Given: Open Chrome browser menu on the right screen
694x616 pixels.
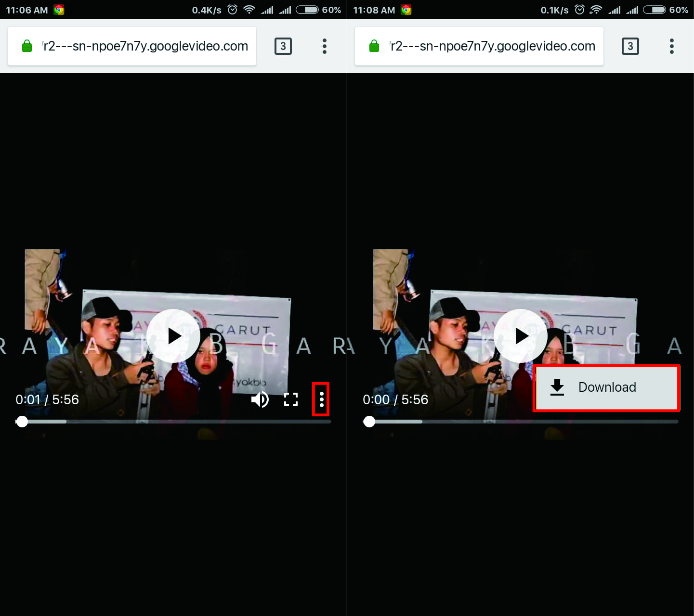Looking at the screenshot, I should click(671, 46).
